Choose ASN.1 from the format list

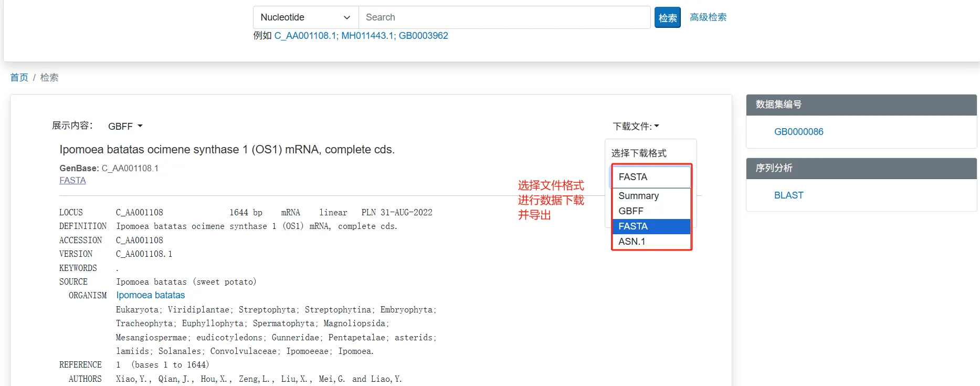632,242
